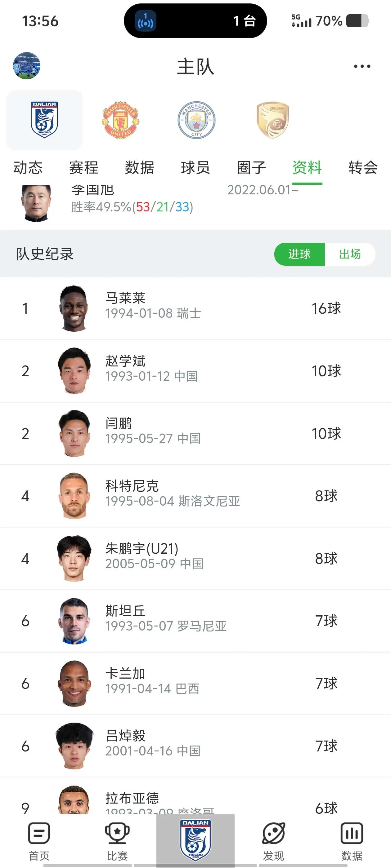Screen dimensions: 391x868
Task: Tap the center Dalian team bottom button
Action: point(195,840)
